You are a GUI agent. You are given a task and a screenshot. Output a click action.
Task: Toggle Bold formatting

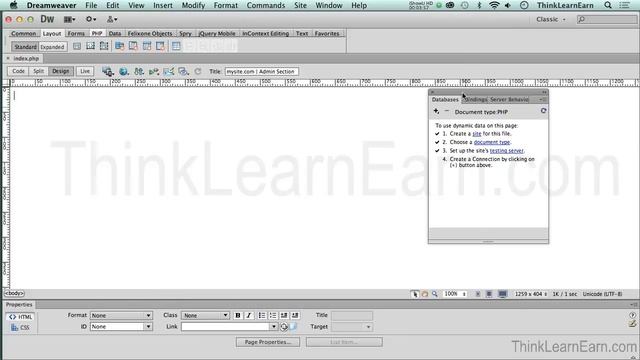pyautogui.click(x=238, y=316)
